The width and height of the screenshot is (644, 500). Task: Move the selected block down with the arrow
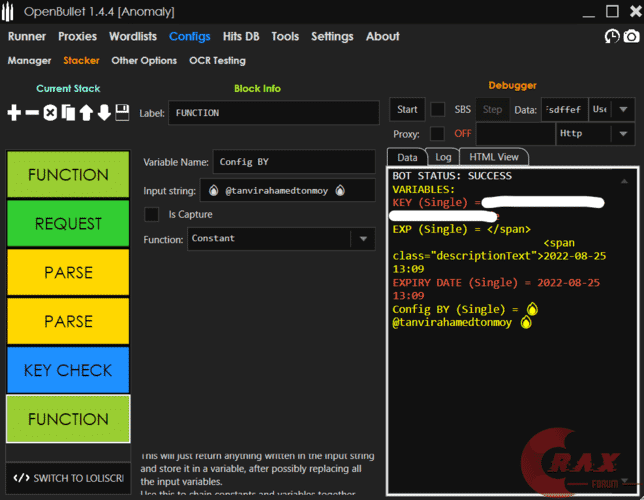(104, 113)
